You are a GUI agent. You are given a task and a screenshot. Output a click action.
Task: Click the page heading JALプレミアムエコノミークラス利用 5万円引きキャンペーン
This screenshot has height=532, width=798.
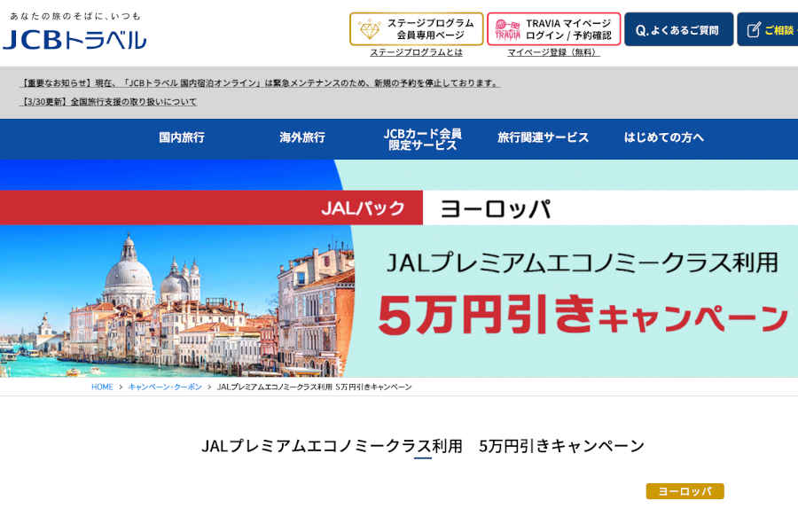[x=424, y=446]
